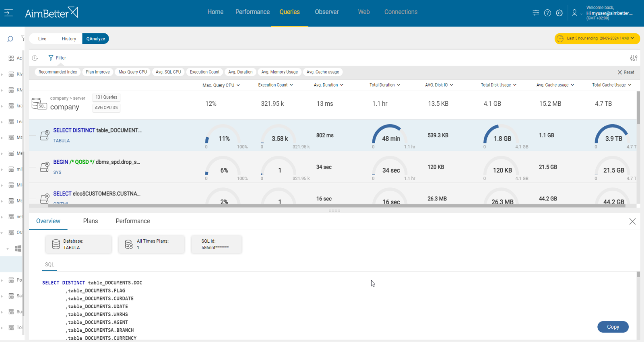Switch to the Plans tab
Viewport: 644px width, 342px height.
coord(90,221)
